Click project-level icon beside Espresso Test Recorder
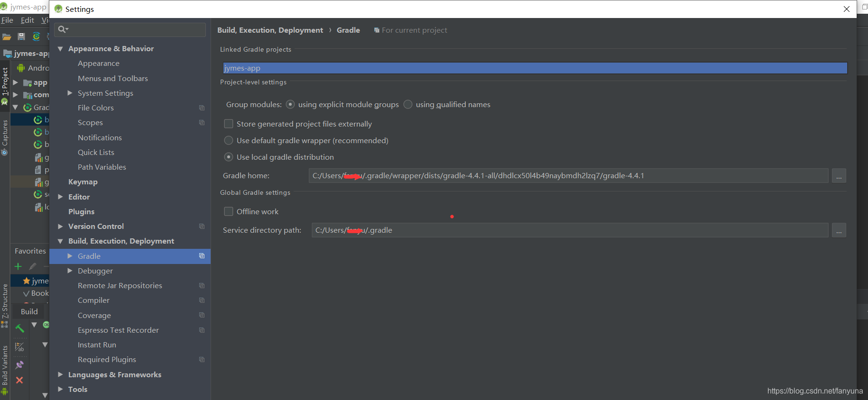Image resolution: width=868 pixels, height=400 pixels. click(202, 330)
